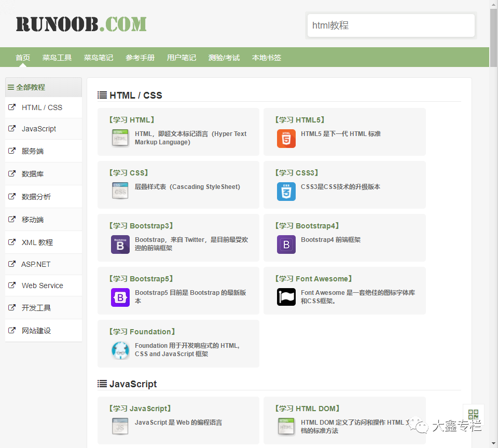498x448 pixels.
Task: Click the scrollbar down arrow
Action: 493,443
